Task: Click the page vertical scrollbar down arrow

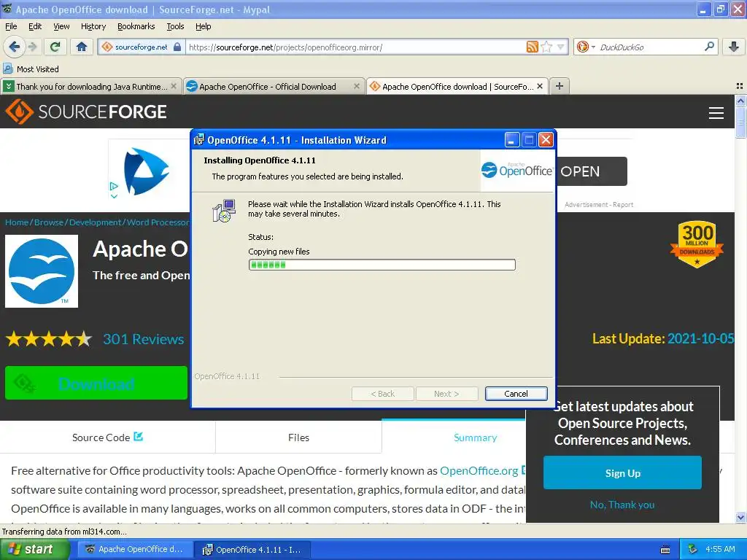Action: (x=740, y=518)
